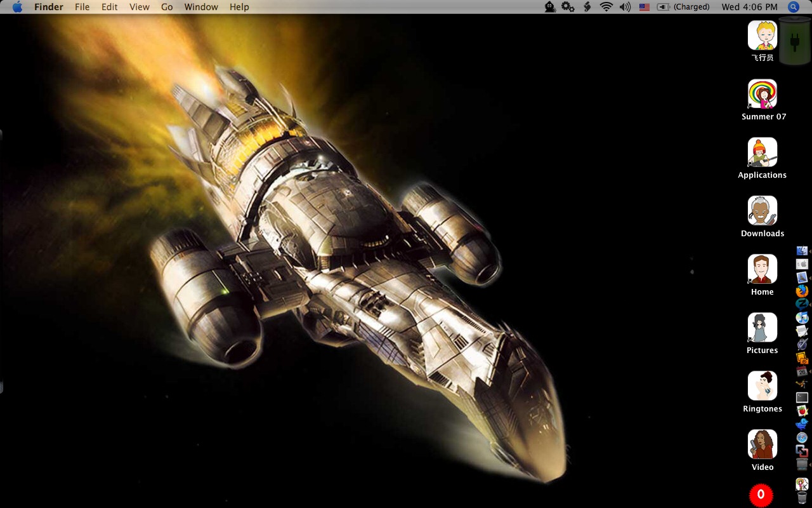Select the Downloads desktop alias

pos(763,217)
